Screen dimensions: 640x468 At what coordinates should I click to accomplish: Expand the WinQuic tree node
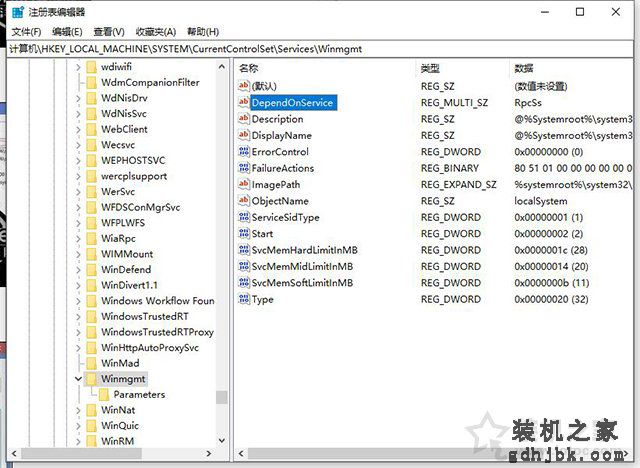coord(78,425)
